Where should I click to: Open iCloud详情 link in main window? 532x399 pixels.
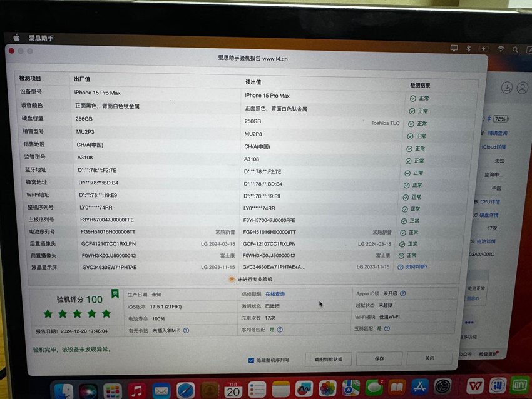pyautogui.click(x=494, y=147)
